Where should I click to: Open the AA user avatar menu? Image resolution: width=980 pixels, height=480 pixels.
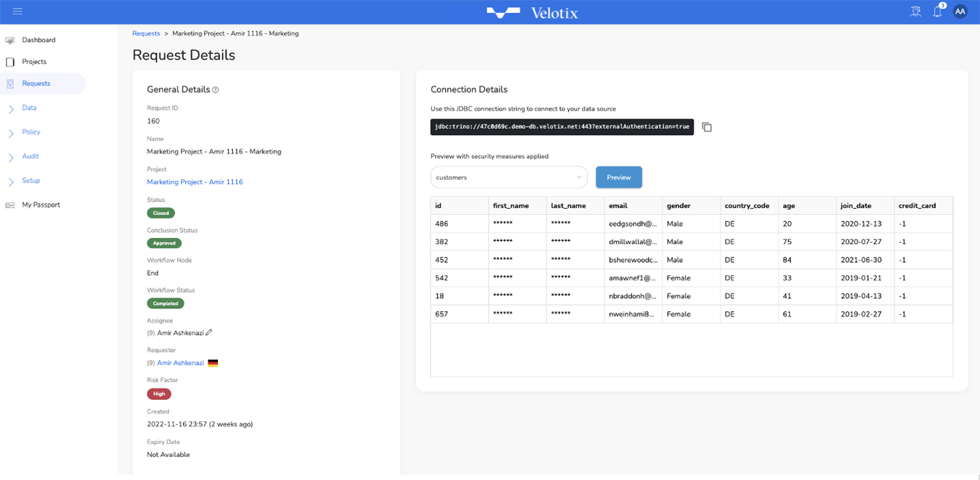(x=960, y=12)
